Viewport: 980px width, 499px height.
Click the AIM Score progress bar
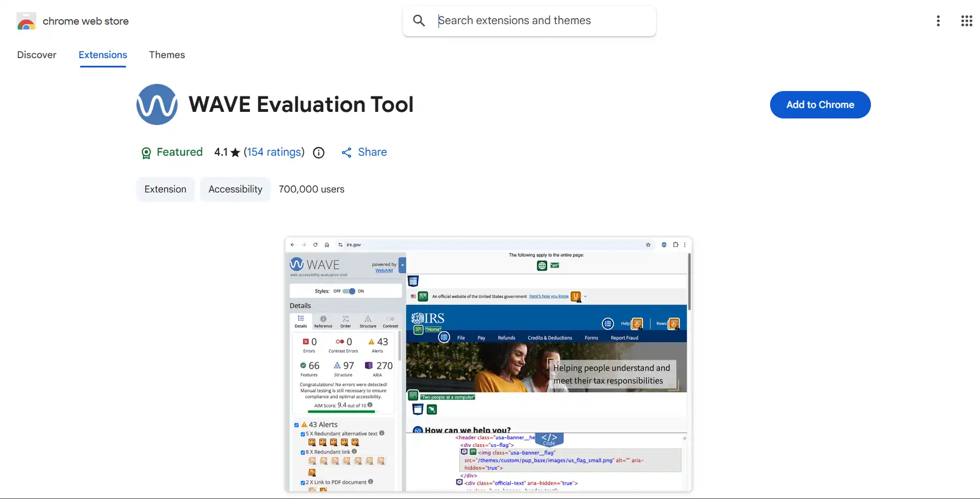342,411
